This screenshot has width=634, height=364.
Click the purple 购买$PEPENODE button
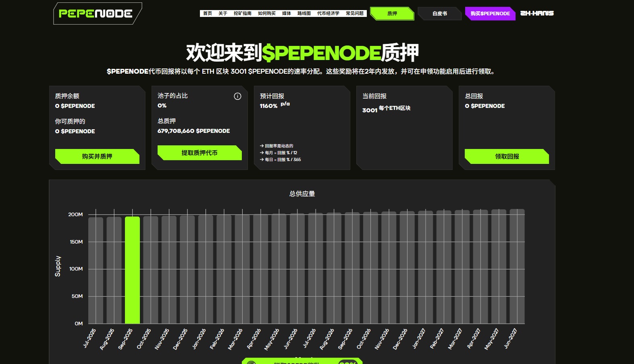tap(490, 14)
